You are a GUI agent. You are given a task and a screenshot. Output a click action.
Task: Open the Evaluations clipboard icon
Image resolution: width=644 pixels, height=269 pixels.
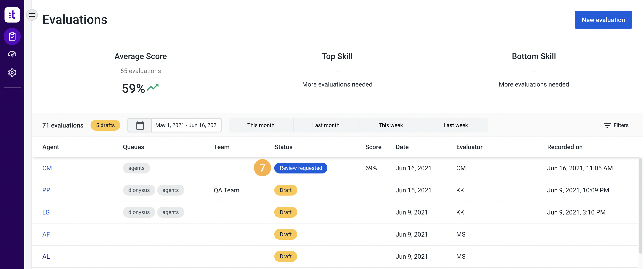tap(12, 36)
